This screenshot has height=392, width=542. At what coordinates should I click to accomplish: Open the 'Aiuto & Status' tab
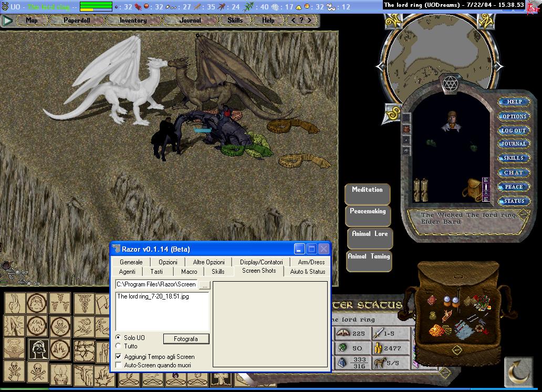pos(307,272)
